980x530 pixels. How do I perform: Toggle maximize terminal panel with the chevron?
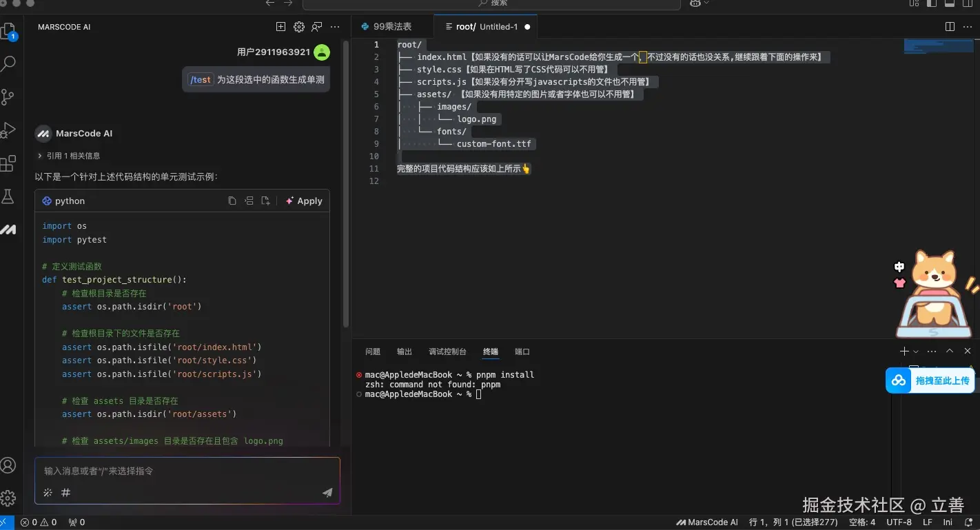point(950,351)
